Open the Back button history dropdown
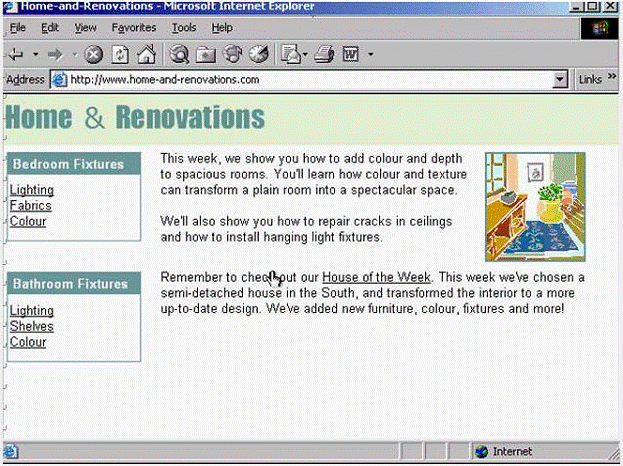This screenshot has height=466, width=623. click(x=35, y=53)
